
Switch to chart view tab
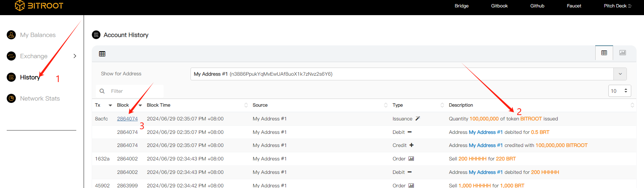point(622,53)
